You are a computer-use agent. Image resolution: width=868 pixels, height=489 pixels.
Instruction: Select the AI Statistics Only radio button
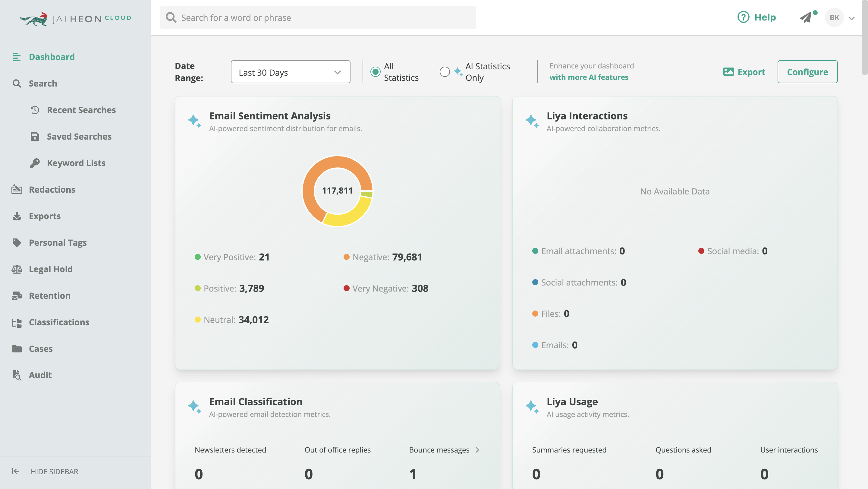(x=445, y=72)
